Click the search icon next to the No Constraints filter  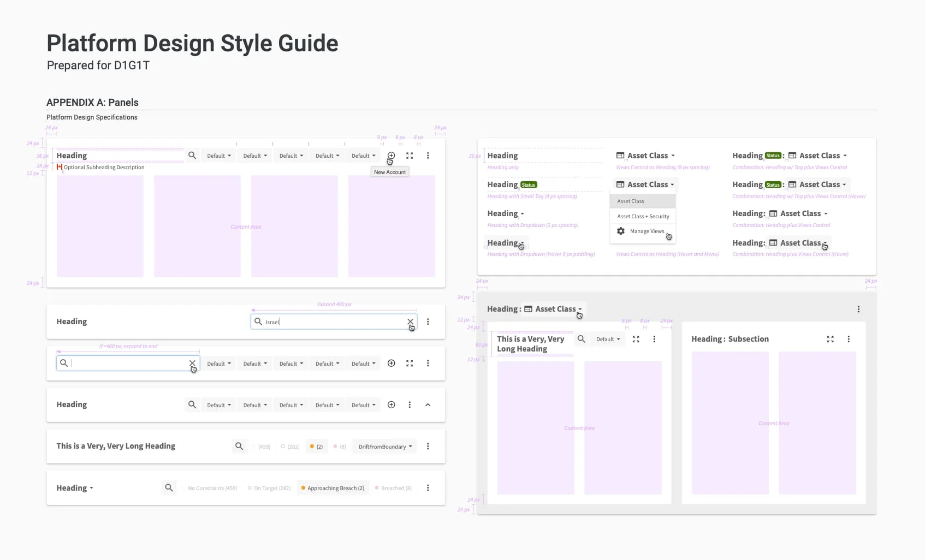(169, 487)
